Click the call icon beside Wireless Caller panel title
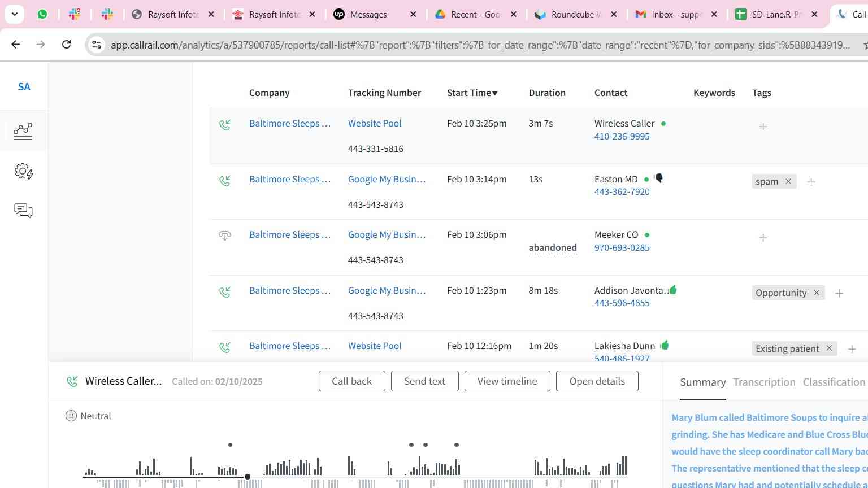Viewport: 868px width, 488px height. pos(72,381)
